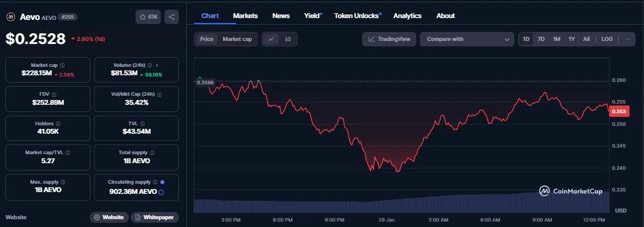The height and width of the screenshot is (227, 644).
Task: Click the circular progress icon after 902.36M AEVO
Action: (161, 192)
